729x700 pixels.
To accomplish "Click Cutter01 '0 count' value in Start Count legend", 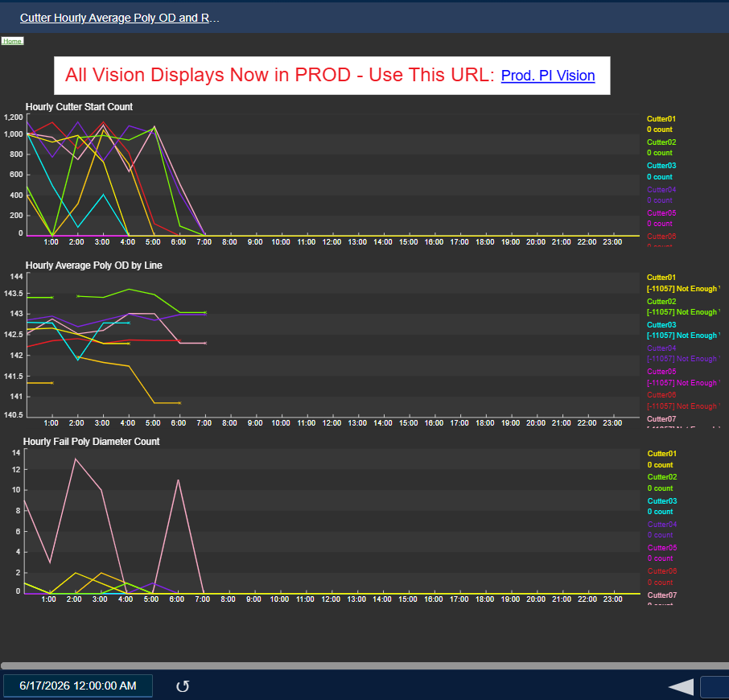I will [x=659, y=130].
